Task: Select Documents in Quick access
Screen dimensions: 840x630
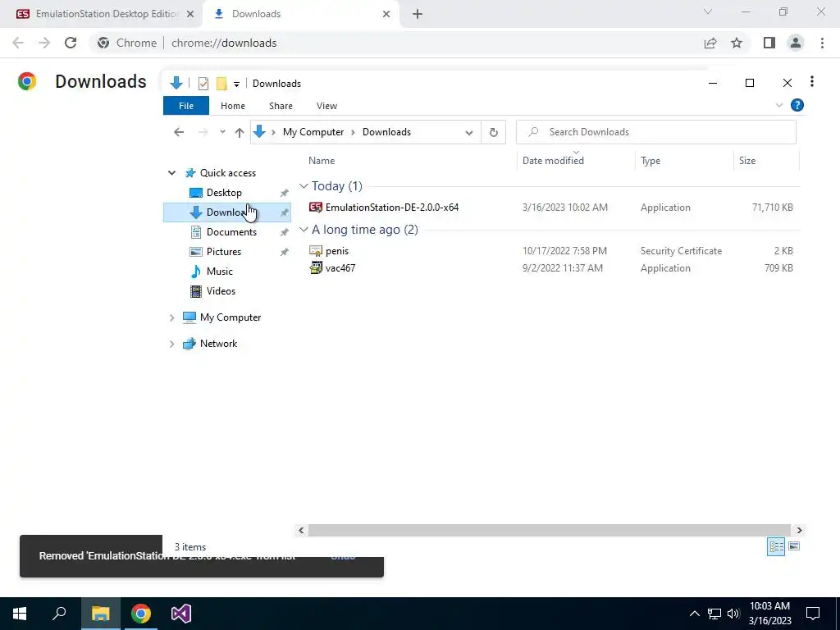Action: click(231, 232)
